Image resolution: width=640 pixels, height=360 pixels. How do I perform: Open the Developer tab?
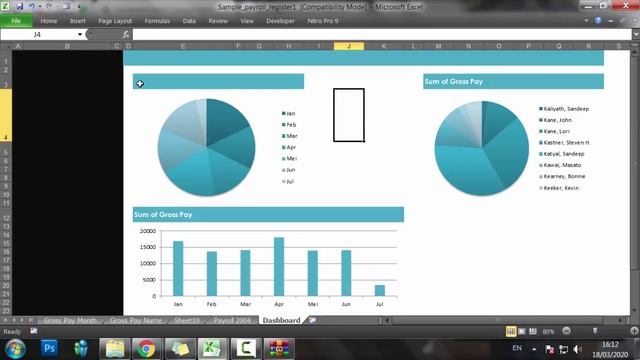pyautogui.click(x=280, y=21)
